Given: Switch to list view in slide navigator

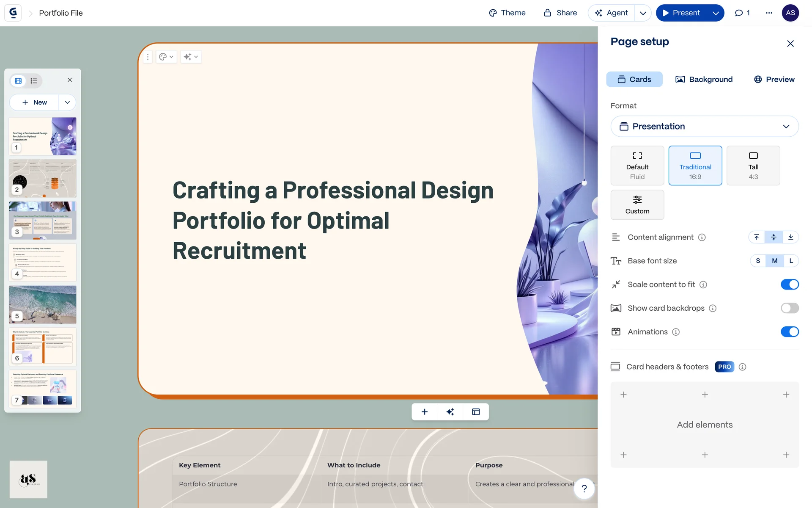Looking at the screenshot, I should 34,80.
